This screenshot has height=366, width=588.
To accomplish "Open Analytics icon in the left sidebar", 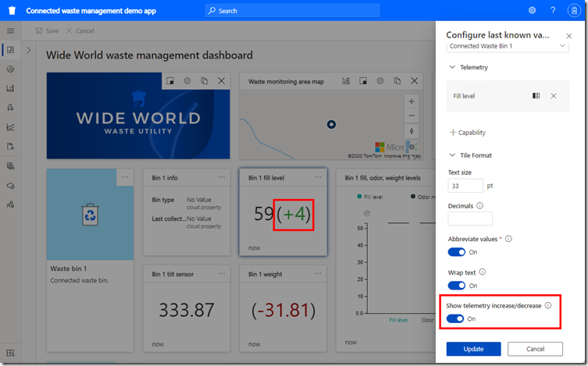I will (x=10, y=127).
